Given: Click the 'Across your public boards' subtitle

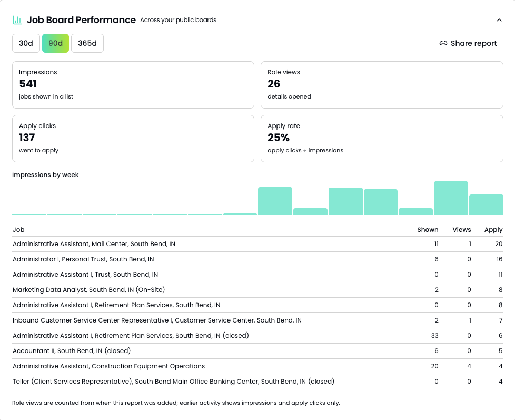Looking at the screenshot, I should tap(178, 20).
